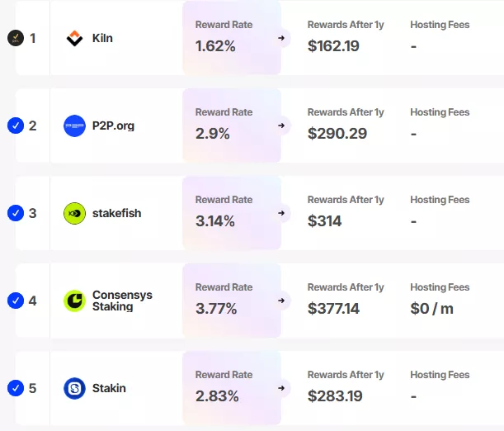Toggle the verified checkmark beside stakefish

[15, 213]
